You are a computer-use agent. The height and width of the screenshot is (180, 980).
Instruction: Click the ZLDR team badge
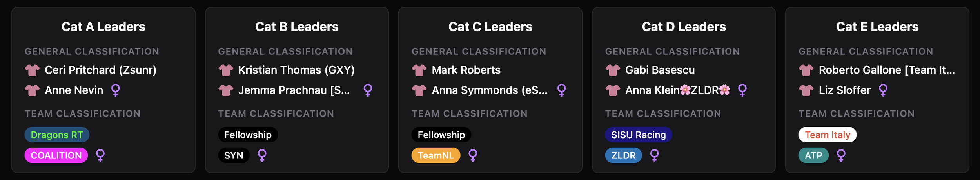[x=624, y=156]
